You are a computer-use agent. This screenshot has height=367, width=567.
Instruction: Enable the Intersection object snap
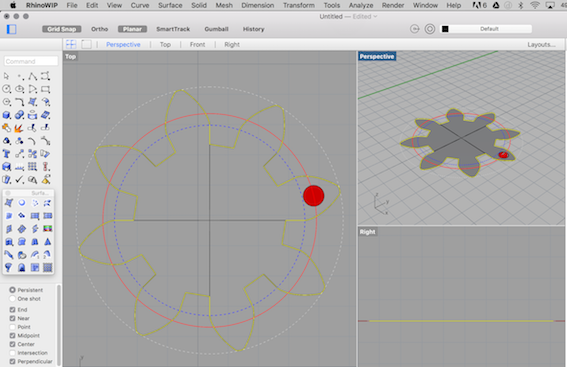click(x=12, y=353)
